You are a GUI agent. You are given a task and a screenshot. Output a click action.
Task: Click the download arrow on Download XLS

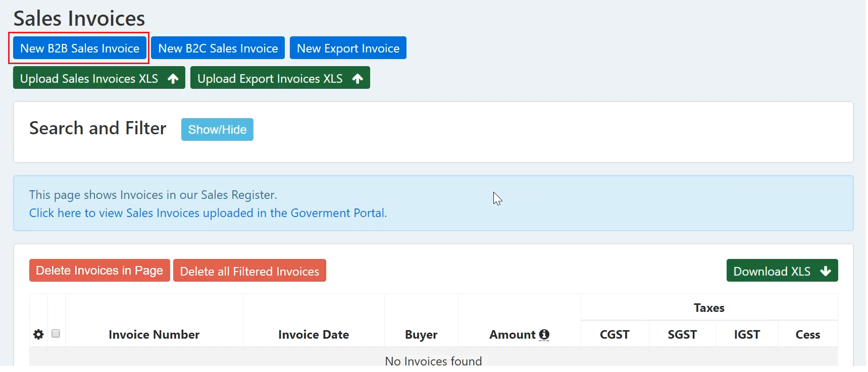click(826, 271)
